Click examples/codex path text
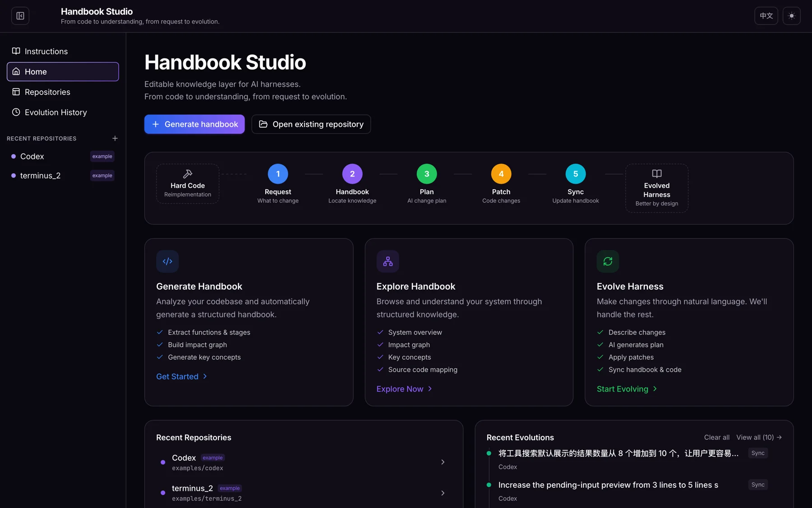812x508 pixels. click(198, 468)
